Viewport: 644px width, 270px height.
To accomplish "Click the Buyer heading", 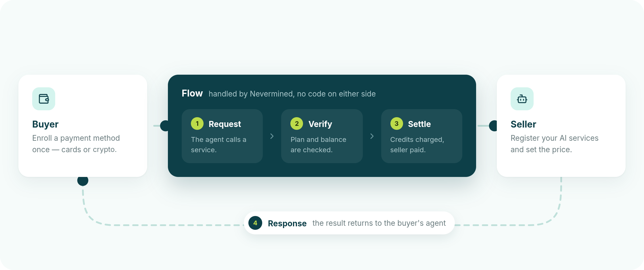I will point(45,124).
